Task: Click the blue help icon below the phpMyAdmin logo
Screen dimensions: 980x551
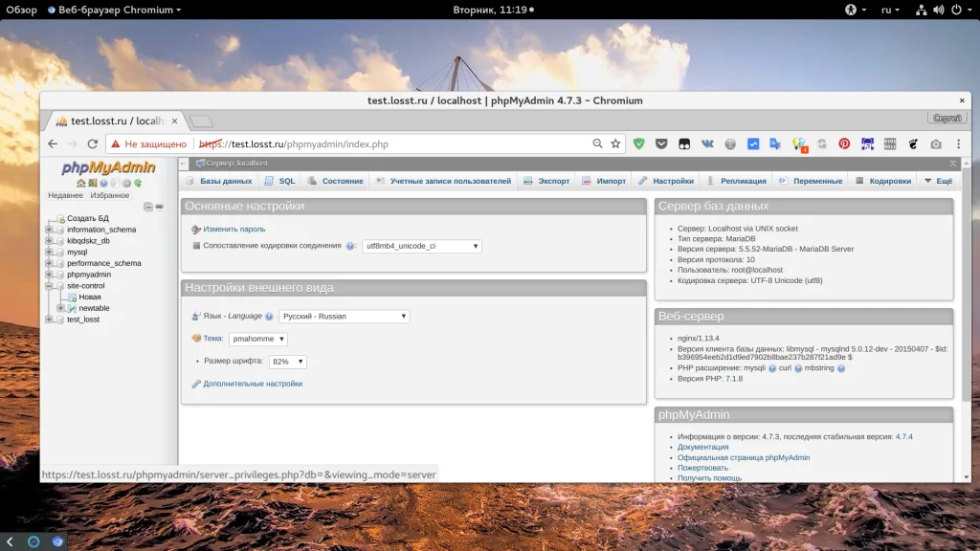Action: (x=103, y=183)
